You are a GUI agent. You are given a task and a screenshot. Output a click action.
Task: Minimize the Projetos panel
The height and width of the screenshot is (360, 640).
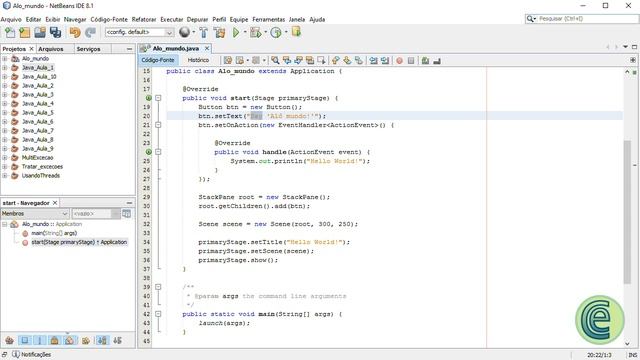click(129, 49)
